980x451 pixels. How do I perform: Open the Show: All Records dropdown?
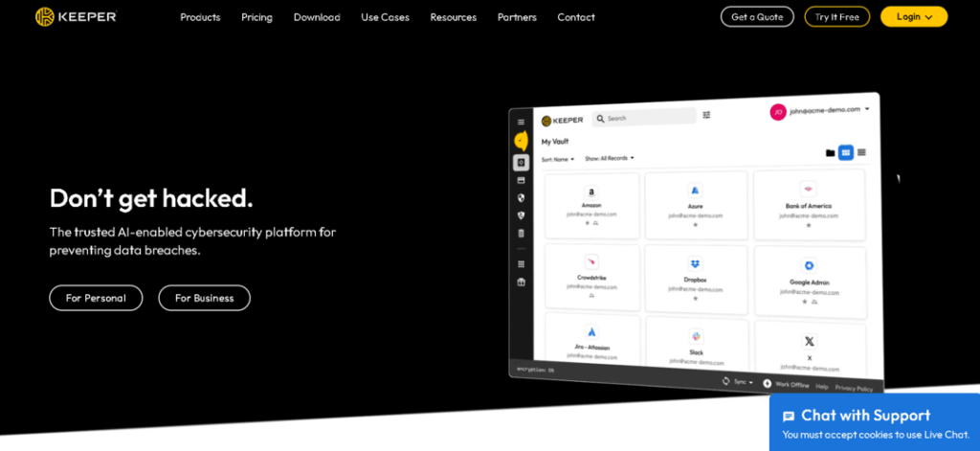pos(610,158)
